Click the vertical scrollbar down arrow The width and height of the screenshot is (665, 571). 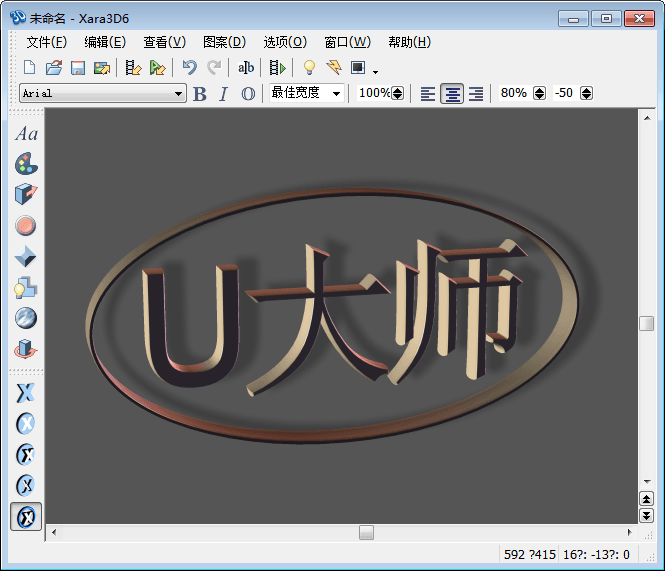(647, 481)
